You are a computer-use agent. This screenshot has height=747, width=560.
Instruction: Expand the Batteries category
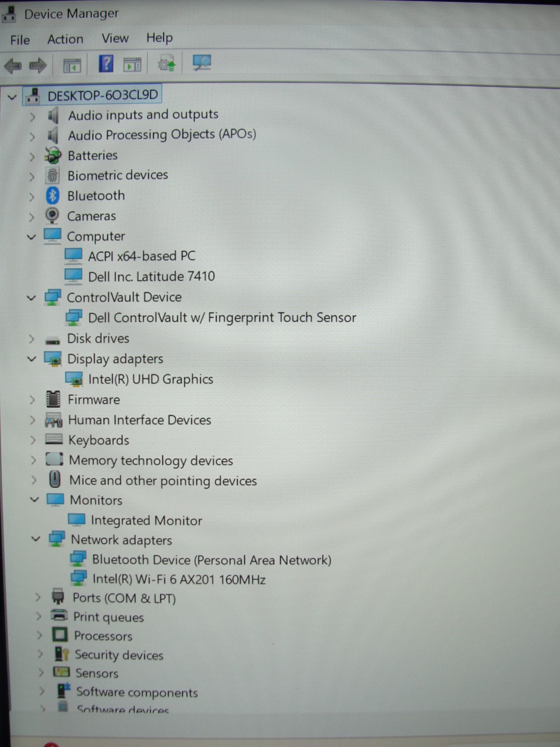(x=32, y=157)
